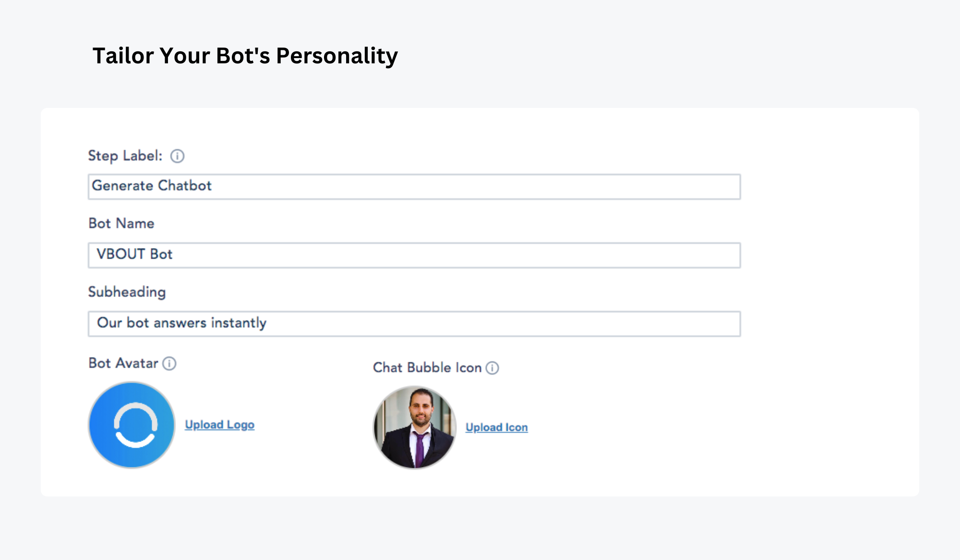The image size is (960, 560).
Task: Click the white ring inside the avatar
Action: [135, 425]
